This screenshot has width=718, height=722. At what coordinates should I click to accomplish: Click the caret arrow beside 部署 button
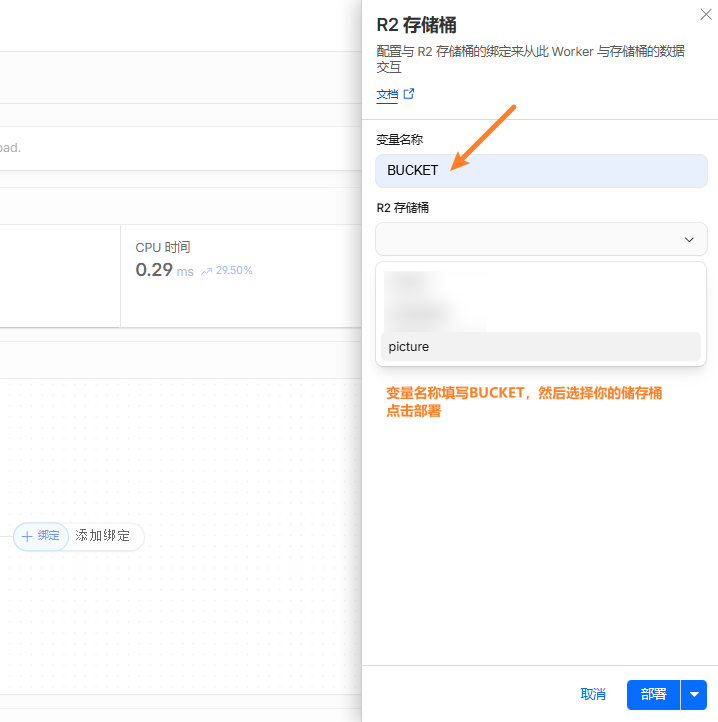(694, 694)
